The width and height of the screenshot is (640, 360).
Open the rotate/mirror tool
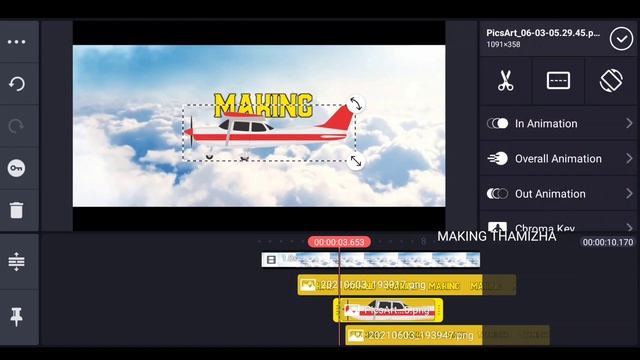(611, 80)
